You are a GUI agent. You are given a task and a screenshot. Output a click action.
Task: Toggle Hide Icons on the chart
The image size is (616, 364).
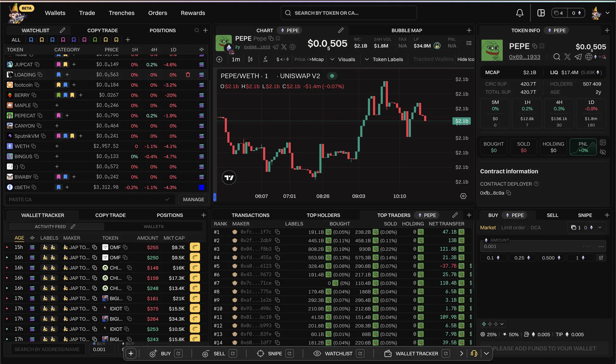pos(466,59)
